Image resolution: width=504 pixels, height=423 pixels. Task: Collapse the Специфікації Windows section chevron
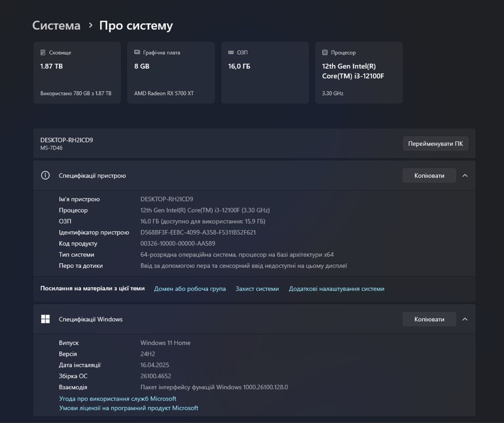[465, 319]
